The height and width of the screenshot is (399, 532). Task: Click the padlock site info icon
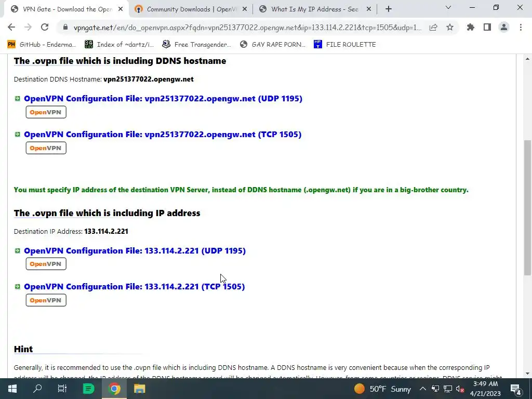tap(65, 27)
